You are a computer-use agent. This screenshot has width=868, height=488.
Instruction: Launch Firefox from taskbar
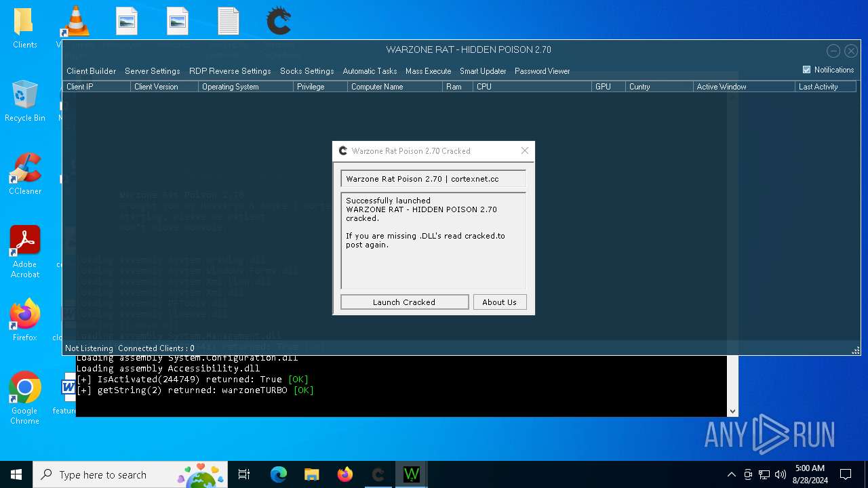click(345, 474)
